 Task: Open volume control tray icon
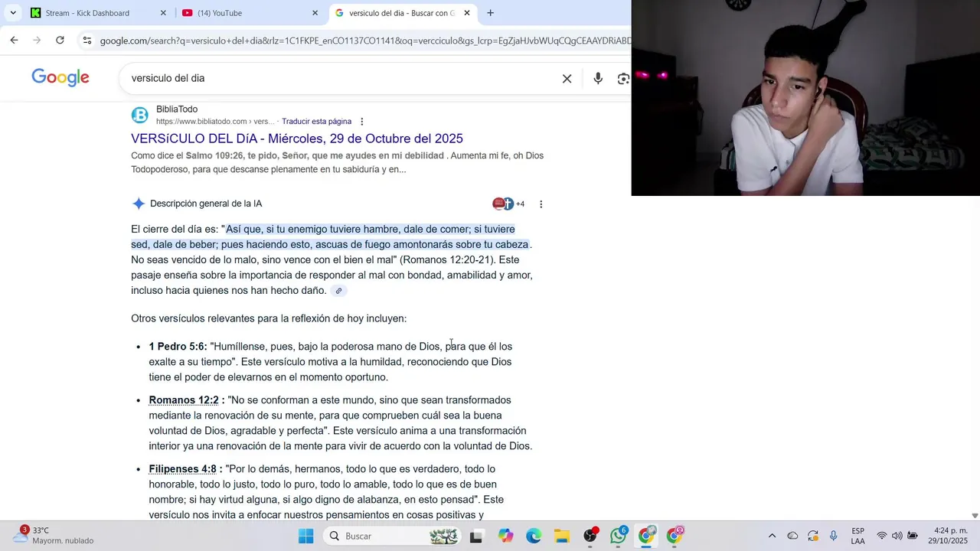click(897, 536)
